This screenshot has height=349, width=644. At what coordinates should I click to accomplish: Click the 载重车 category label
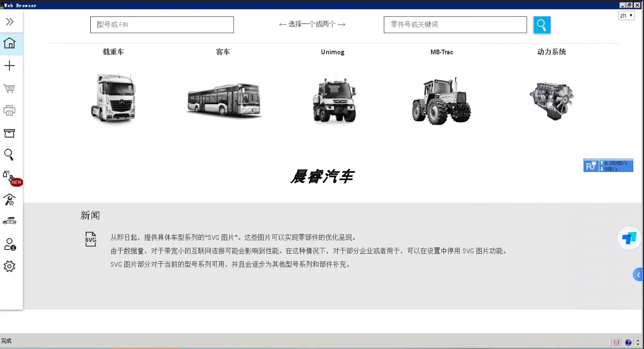pyautogui.click(x=113, y=52)
